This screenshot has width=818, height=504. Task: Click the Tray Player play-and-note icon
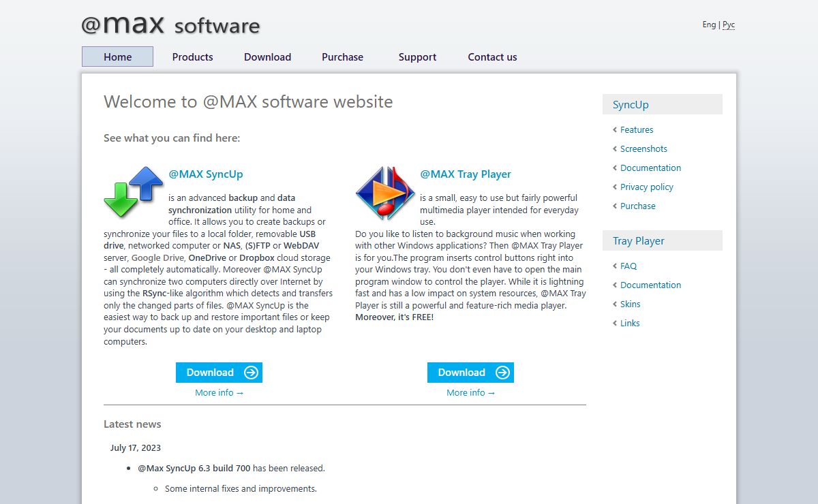click(385, 193)
